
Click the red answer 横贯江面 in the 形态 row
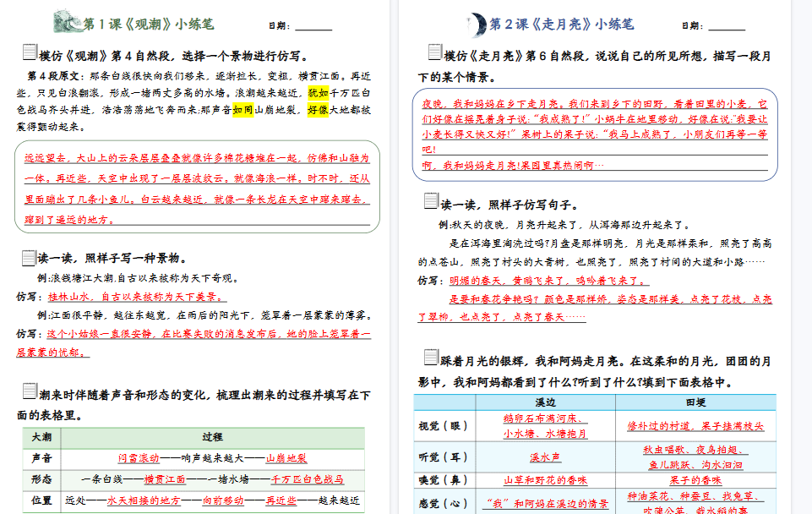[x=165, y=479]
